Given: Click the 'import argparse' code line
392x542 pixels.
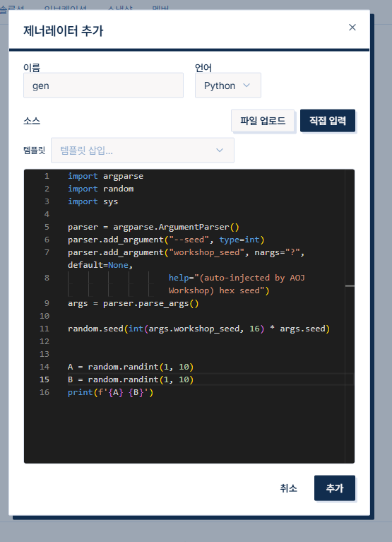Looking at the screenshot, I should coord(105,176).
